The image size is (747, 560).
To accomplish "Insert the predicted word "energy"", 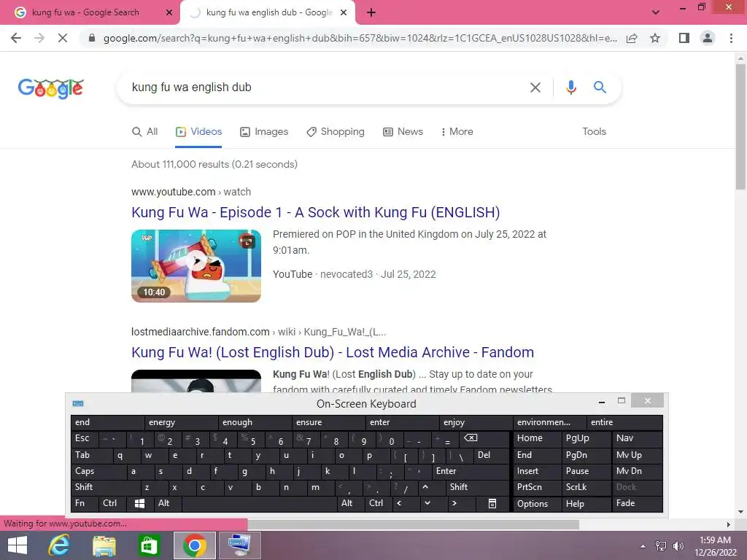I will [181, 422].
